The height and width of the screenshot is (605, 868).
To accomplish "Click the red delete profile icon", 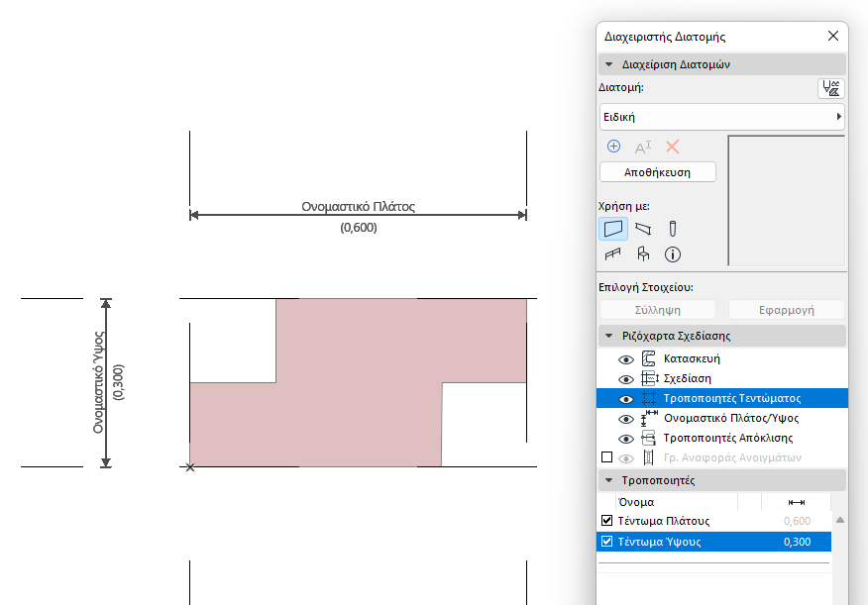I will click(x=673, y=147).
